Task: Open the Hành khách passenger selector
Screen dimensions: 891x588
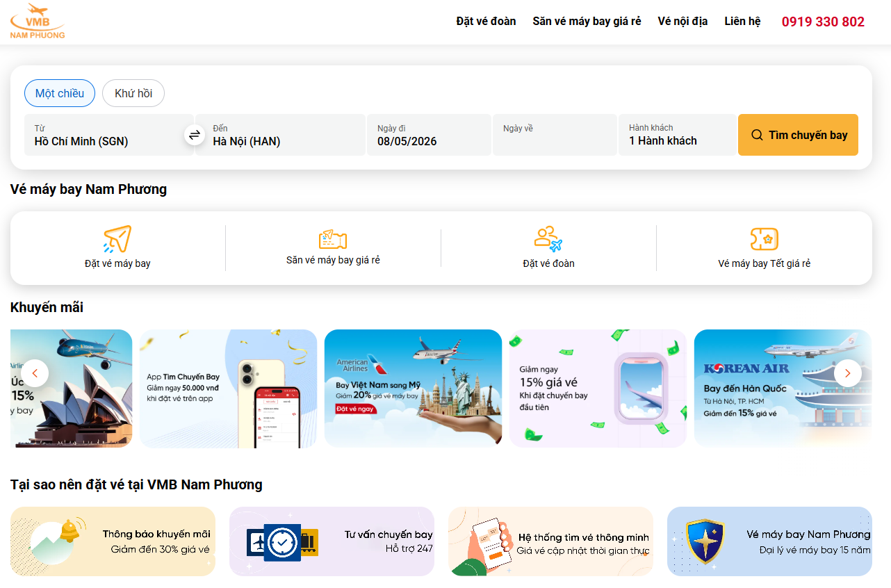Action: [x=677, y=135]
